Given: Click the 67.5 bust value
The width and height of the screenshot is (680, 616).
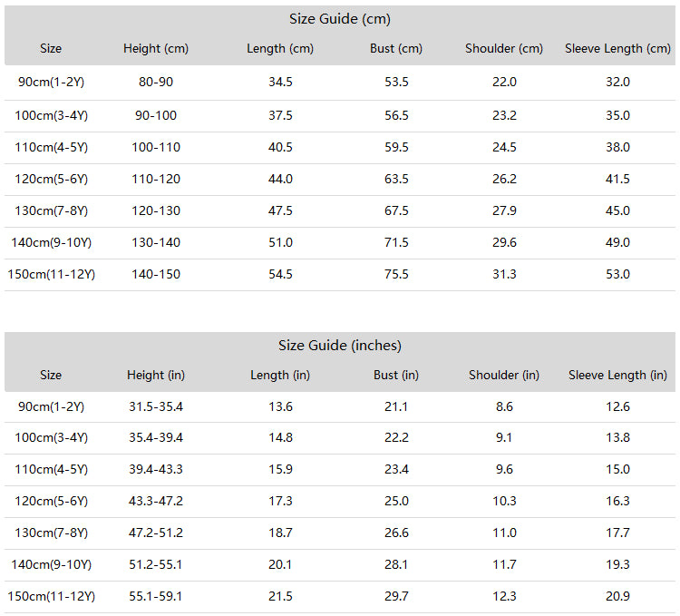Looking at the screenshot, I should pos(396,210).
